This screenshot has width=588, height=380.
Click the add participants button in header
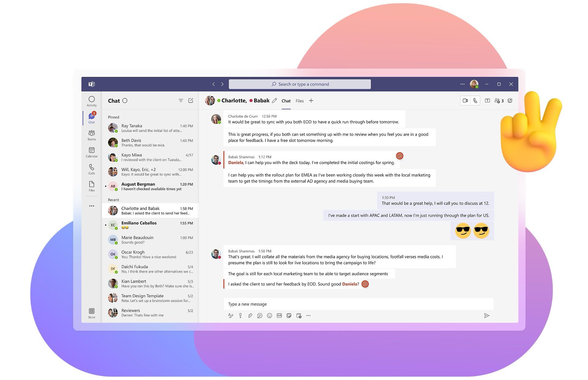(499, 101)
